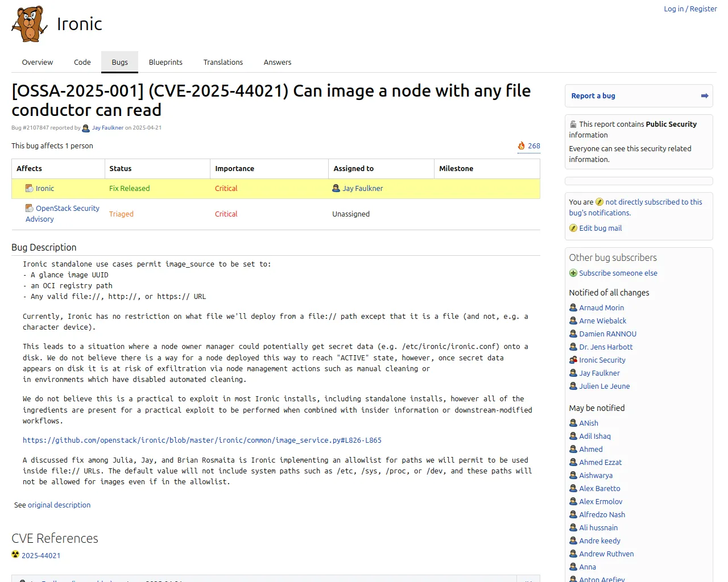View the original description link
Image resolution: width=728 pixels, height=582 pixels.
(59, 505)
